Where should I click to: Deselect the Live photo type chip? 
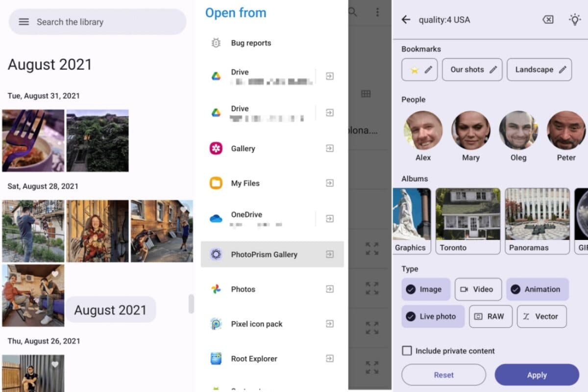433,316
